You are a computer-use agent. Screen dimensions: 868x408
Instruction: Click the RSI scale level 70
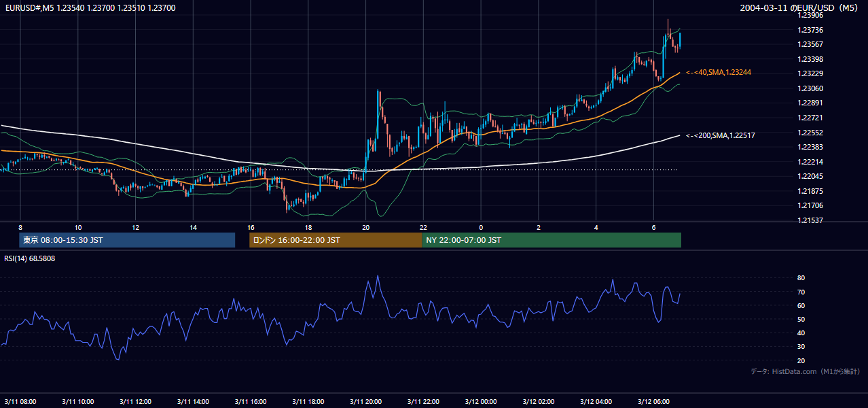pyautogui.click(x=801, y=292)
